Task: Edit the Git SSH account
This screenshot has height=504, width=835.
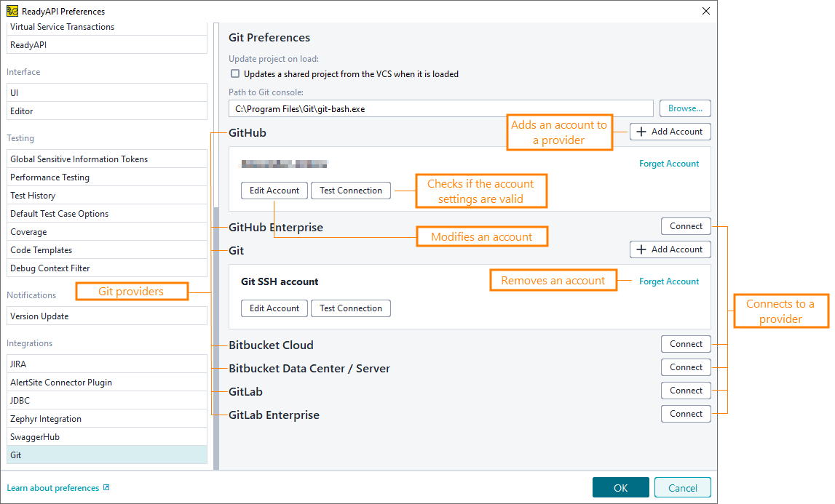Action: pos(274,308)
